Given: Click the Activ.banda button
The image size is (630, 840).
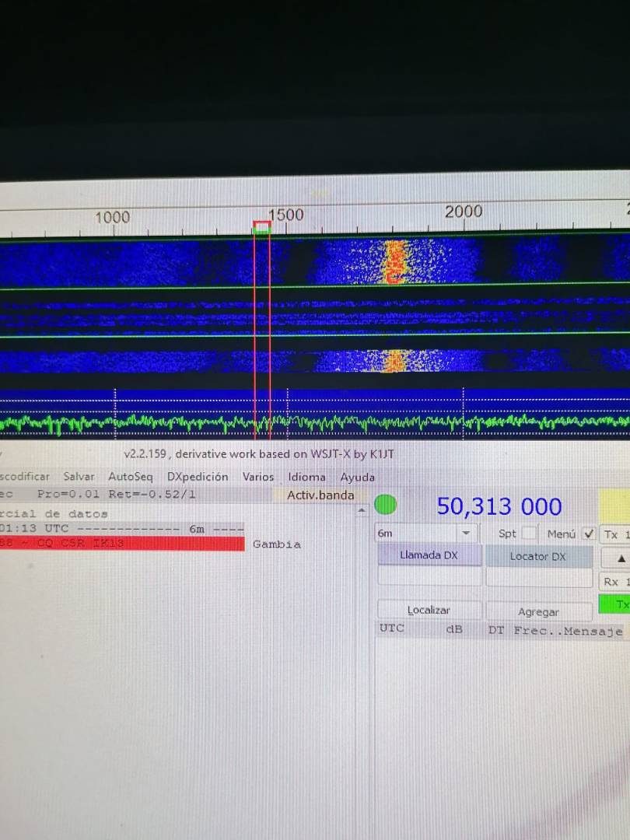Looking at the screenshot, I should [x=320, y=495].
